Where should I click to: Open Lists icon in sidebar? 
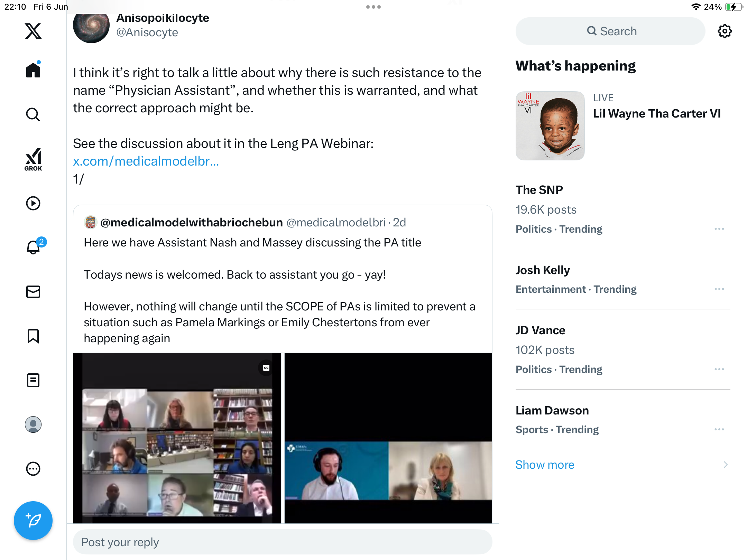click(x=33, y=380)
